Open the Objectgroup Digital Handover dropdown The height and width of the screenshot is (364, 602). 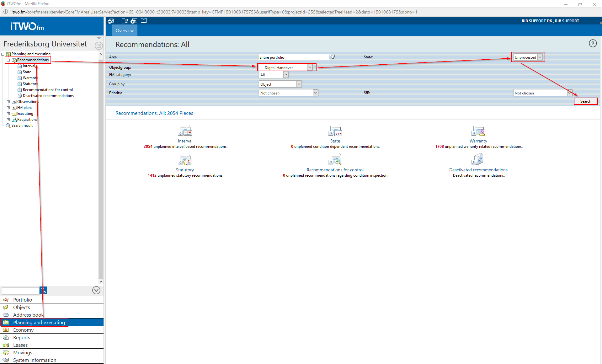(309, 67)
